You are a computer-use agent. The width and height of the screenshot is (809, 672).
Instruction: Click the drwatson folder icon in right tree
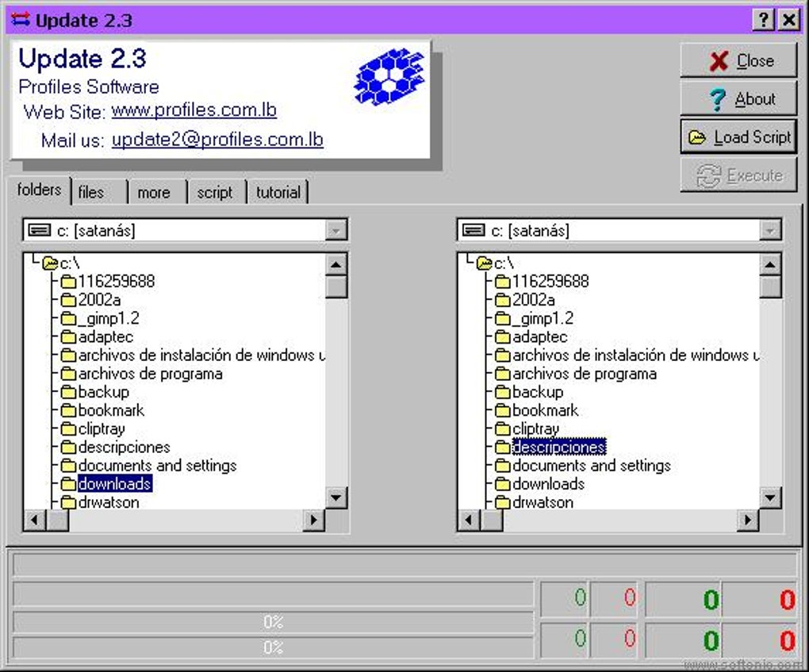coord(503,503)
